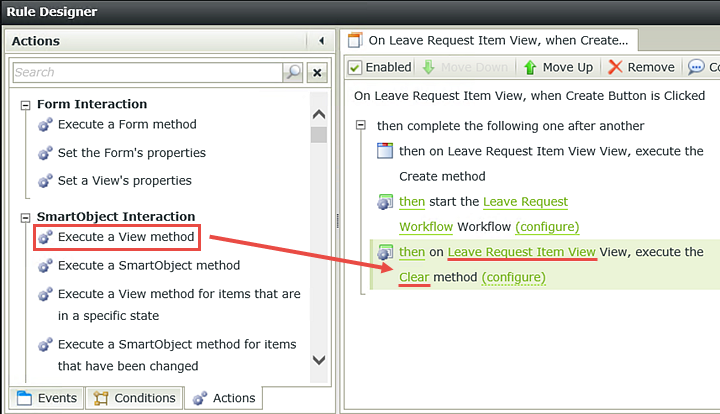Clear the Actions search with the X button
The height and width of the screenshot is (414, 720).
[x=317, y=73]
